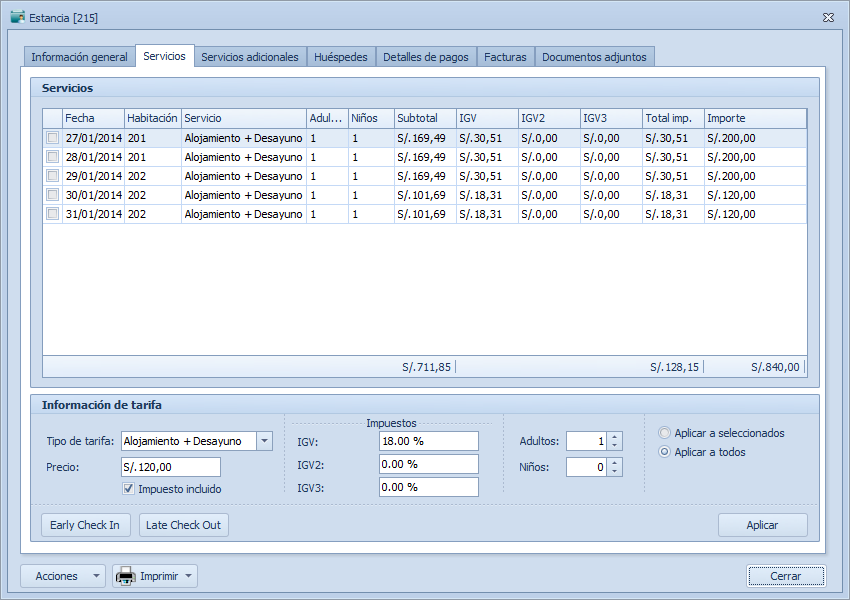The image size is (850, 600).
Task: Check the row checkbox for 27/01/2014
Action: 52,137
